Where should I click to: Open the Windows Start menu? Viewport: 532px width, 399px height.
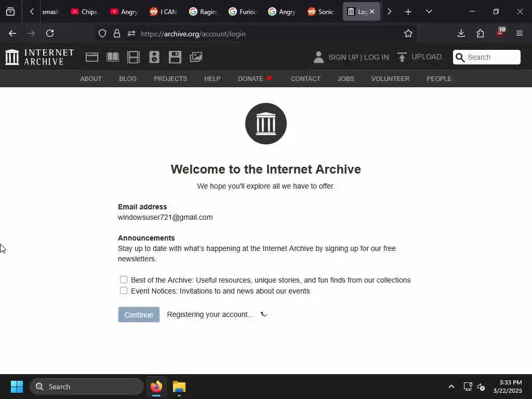click(17, 387)
